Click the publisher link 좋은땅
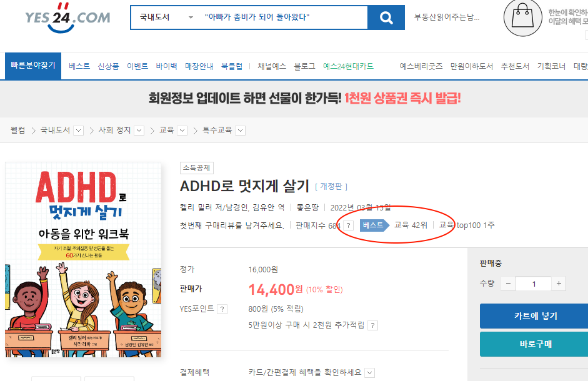588x381 pixels. click(307, 207)
